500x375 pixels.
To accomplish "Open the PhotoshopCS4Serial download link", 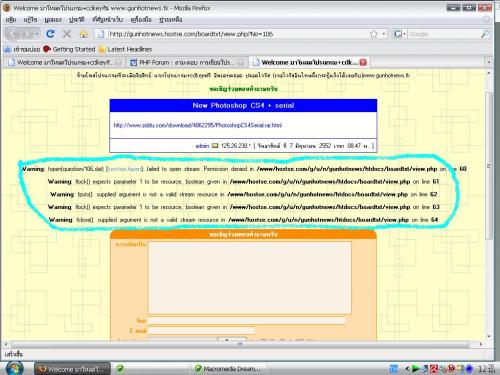I will point(198,125).
